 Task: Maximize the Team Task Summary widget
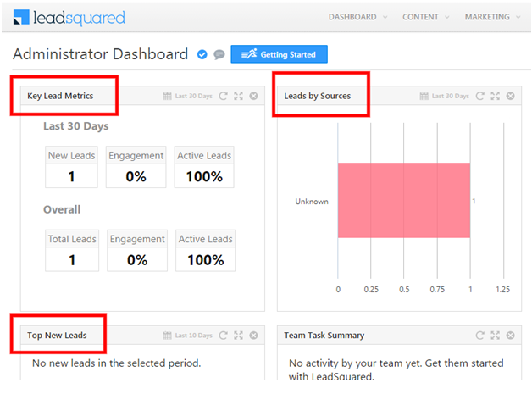(496, 336)
